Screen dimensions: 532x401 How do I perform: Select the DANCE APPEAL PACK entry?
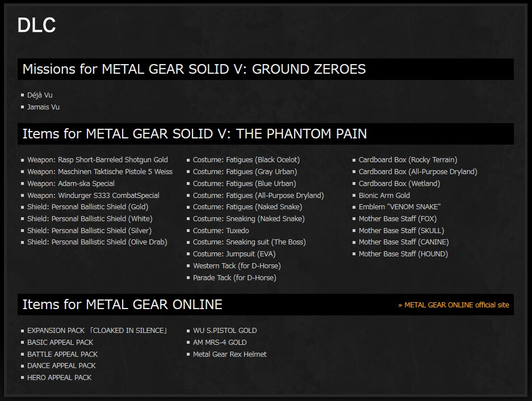61,366
